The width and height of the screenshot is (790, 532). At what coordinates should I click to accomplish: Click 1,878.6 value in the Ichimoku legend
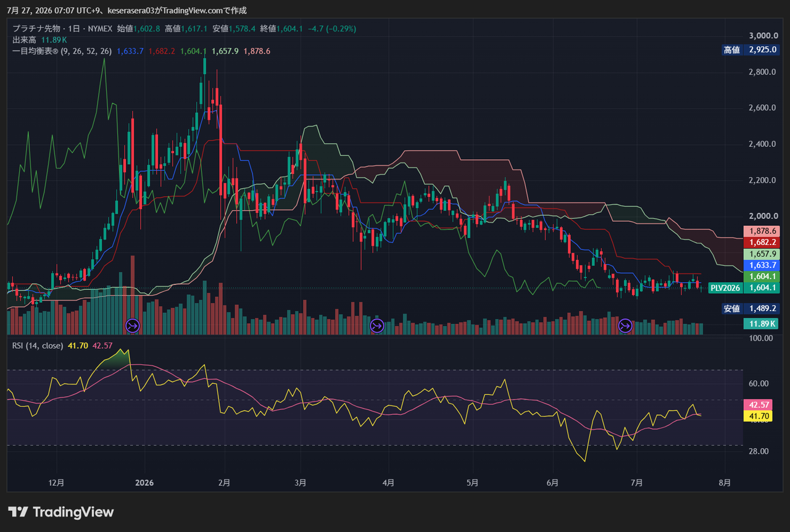257,51
